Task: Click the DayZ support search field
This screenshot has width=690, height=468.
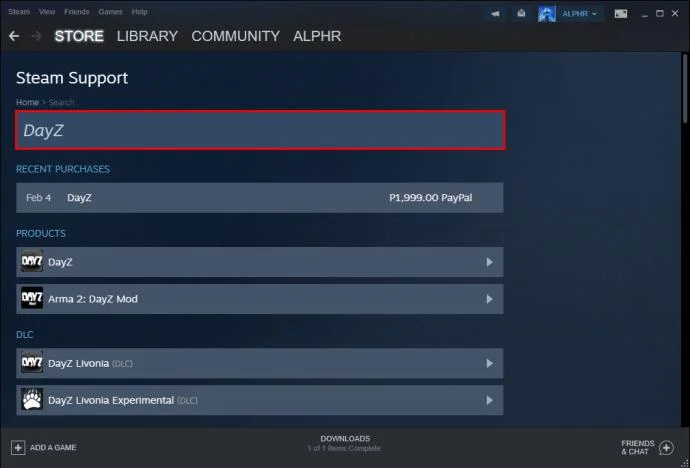Action: pyautogui.click(x=261, y=131)
